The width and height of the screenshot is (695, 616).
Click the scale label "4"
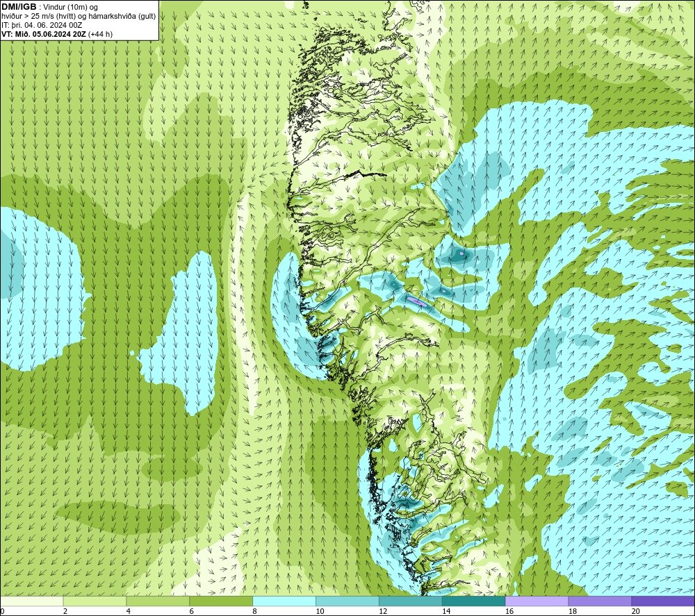(129, 612)
